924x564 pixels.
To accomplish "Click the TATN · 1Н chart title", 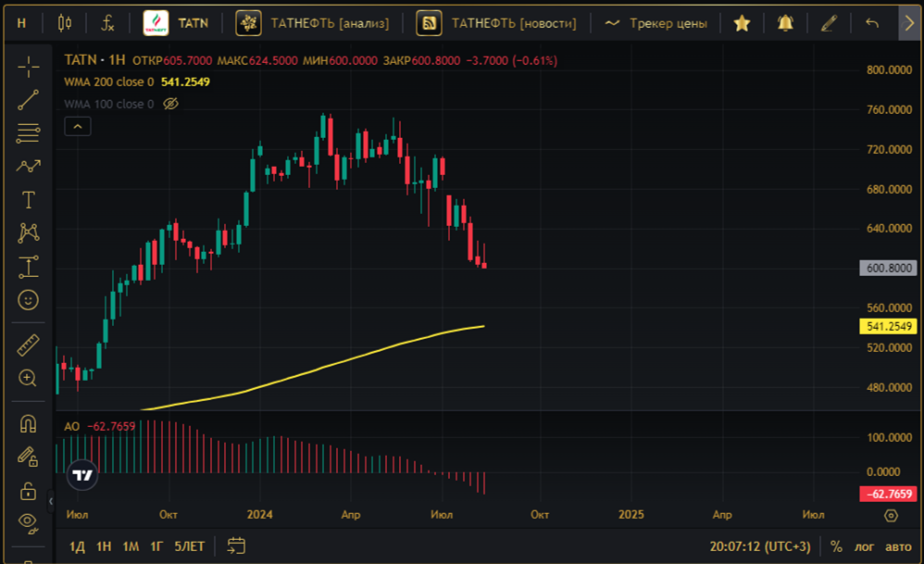I will [x=94, y=60].
